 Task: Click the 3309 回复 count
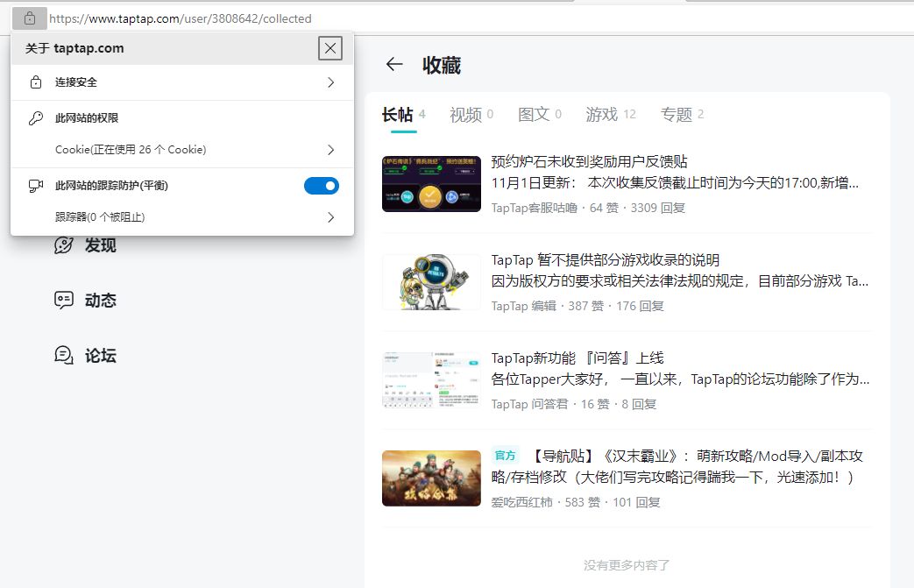point(657,208)
